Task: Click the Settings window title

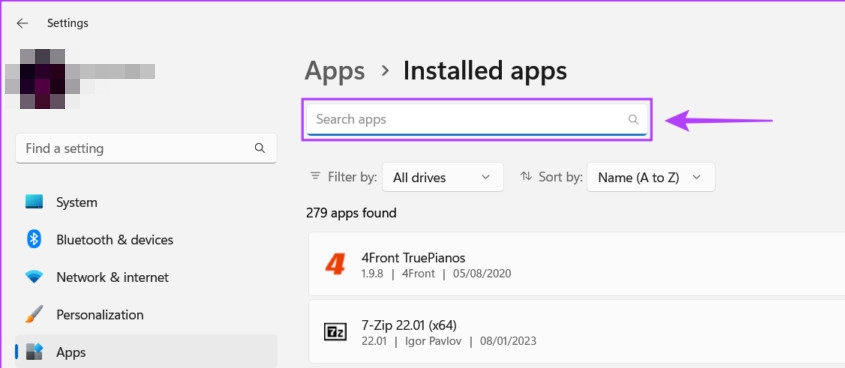Action: (x=68, y=23)
